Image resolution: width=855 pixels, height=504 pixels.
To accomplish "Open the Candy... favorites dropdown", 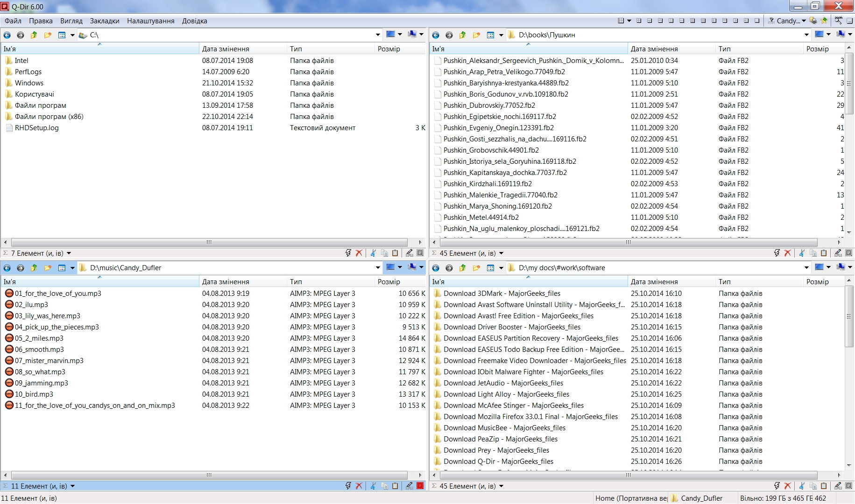I will (x=804, y=21).
